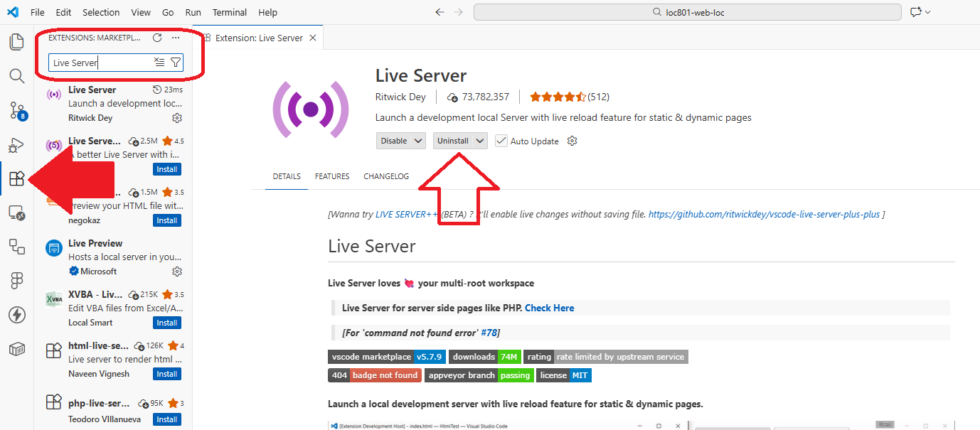Open the Selection menu

[101, 12]
